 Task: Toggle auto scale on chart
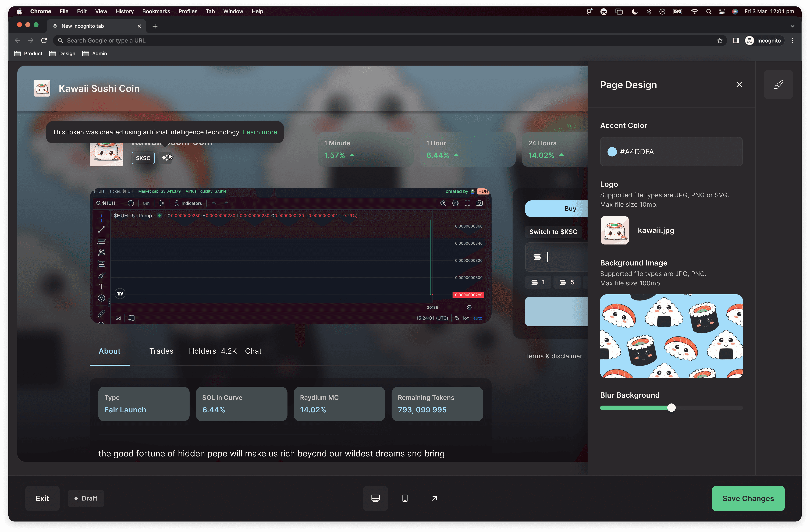click(478, 318)
